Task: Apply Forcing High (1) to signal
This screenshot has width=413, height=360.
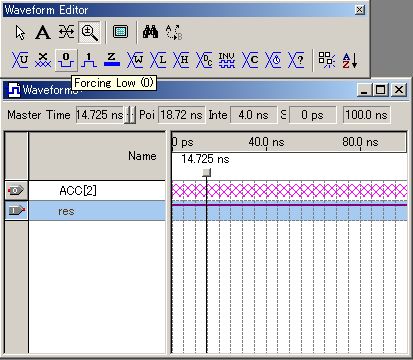Action: pos(89,60)
